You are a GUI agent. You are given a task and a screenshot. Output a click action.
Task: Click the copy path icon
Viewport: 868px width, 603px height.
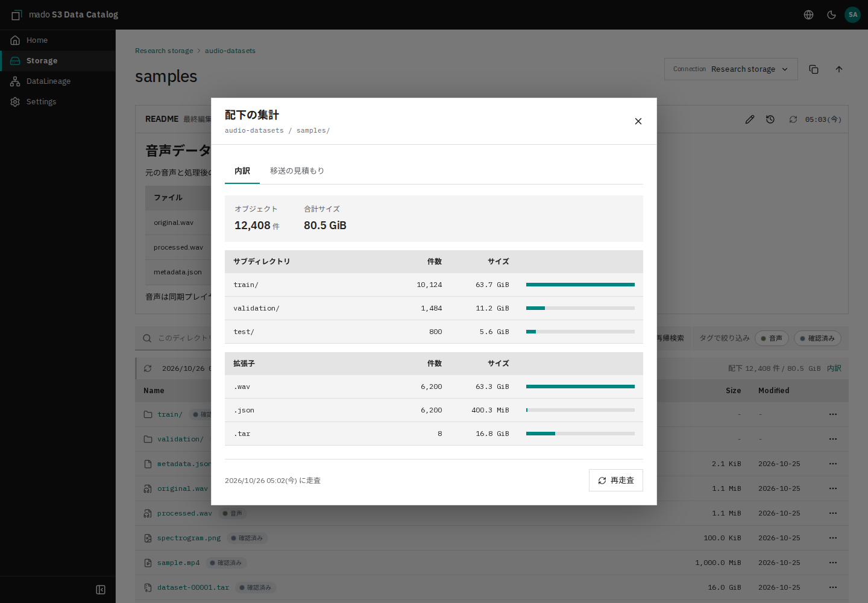tap(814, 69)
